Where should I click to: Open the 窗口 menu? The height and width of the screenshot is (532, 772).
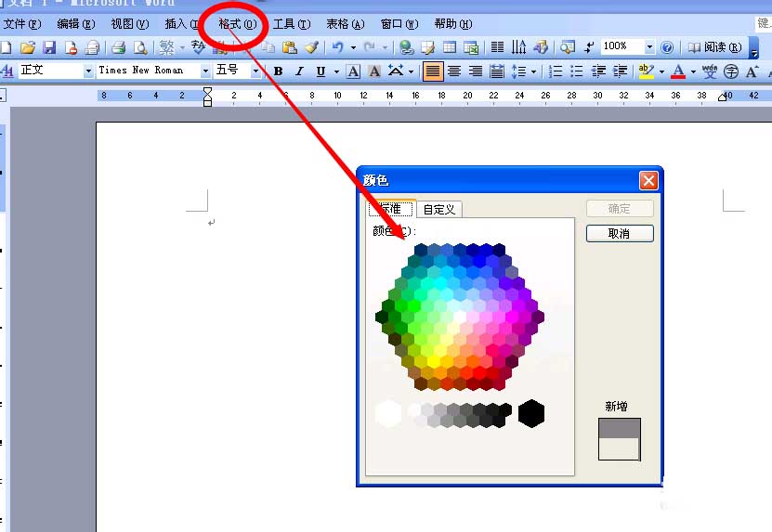399,24
